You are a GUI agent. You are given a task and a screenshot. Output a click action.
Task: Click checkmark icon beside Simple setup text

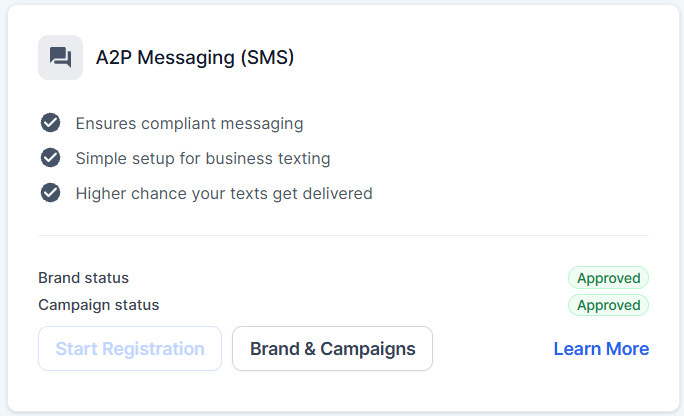pos(50,158)
